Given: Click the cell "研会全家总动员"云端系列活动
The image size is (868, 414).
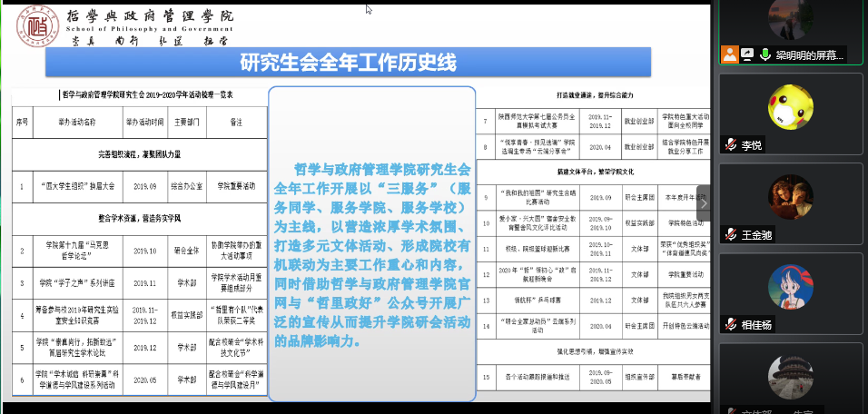Looking at the screenshot, I should coord(537,326).
